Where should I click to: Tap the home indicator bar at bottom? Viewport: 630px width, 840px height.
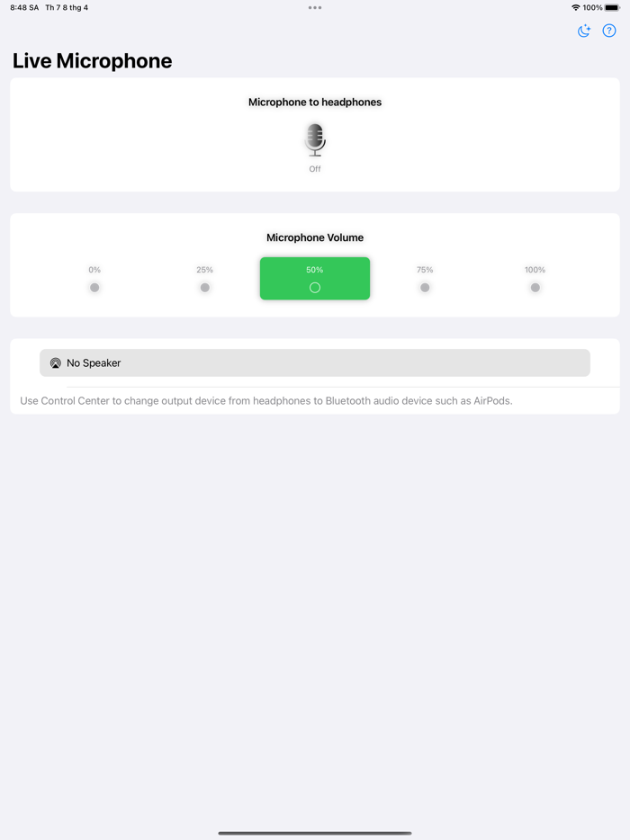tap(315, 833)
